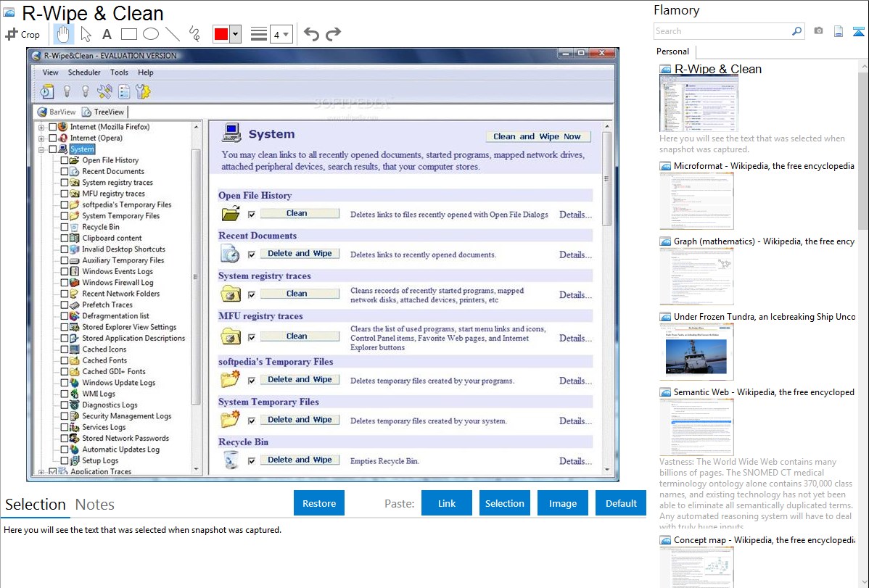Activate the hand pan tool
Viewport: 869px width, 588px height.
click(63, 34)
